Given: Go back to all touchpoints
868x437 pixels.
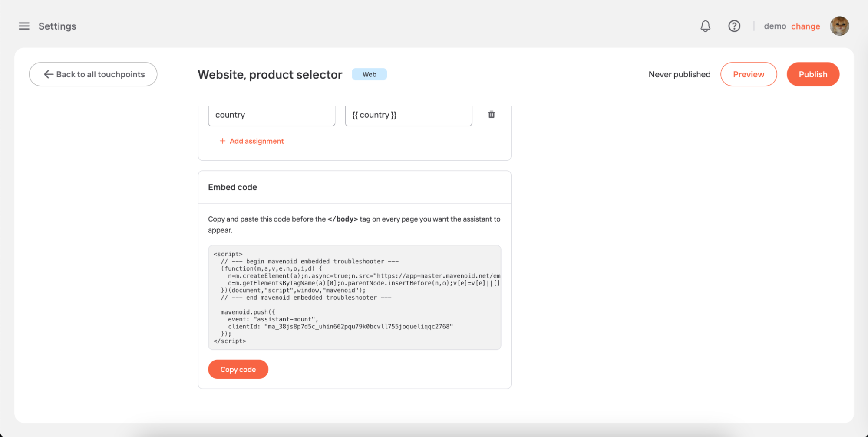Looking at the screenshot, I should (93, 74).
